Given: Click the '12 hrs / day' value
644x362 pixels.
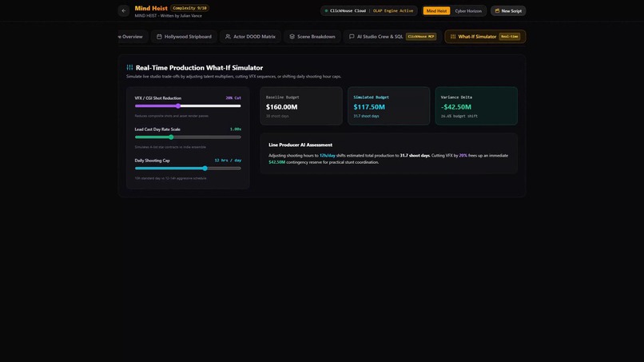Looking at the screenshot, I should tap(228, 161).
